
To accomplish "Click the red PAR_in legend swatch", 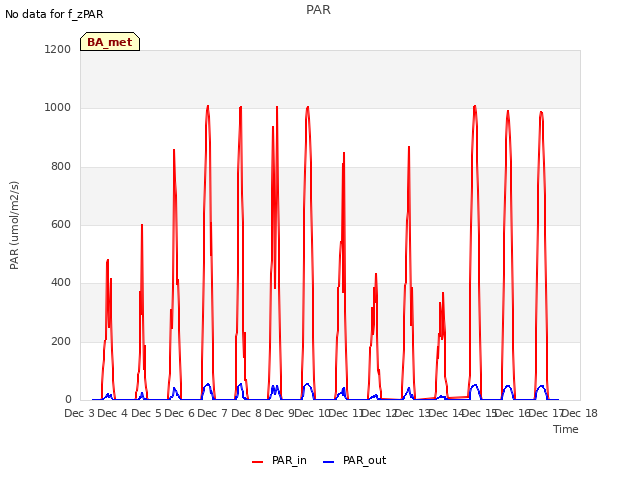I will [258, 462].
